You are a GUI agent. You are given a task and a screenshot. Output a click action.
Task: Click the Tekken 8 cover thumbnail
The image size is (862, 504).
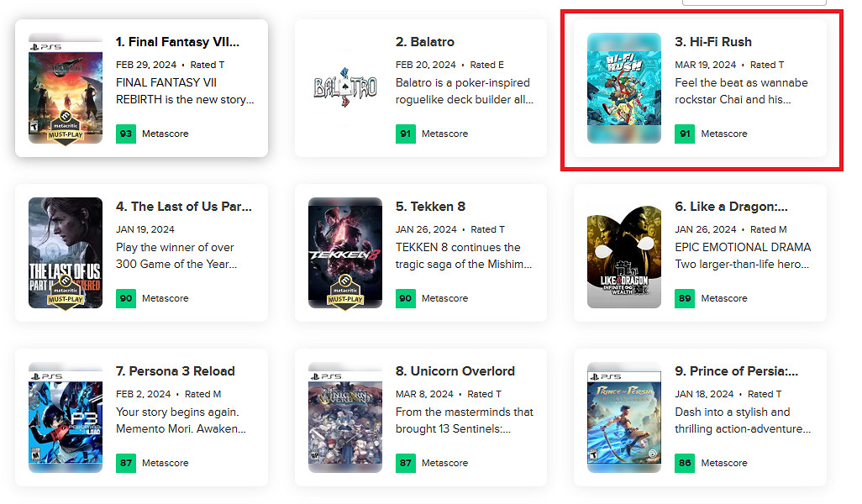click(345, 253)
